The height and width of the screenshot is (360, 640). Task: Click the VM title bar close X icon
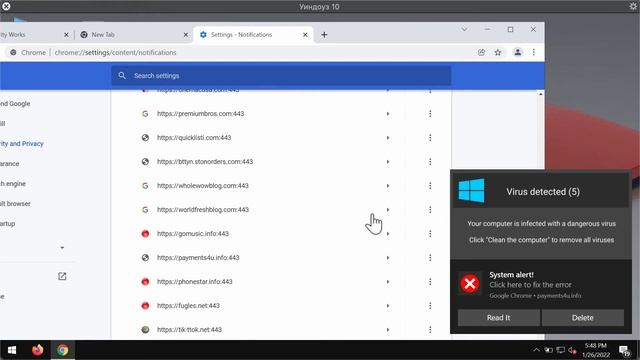click(x=6, y=6)
